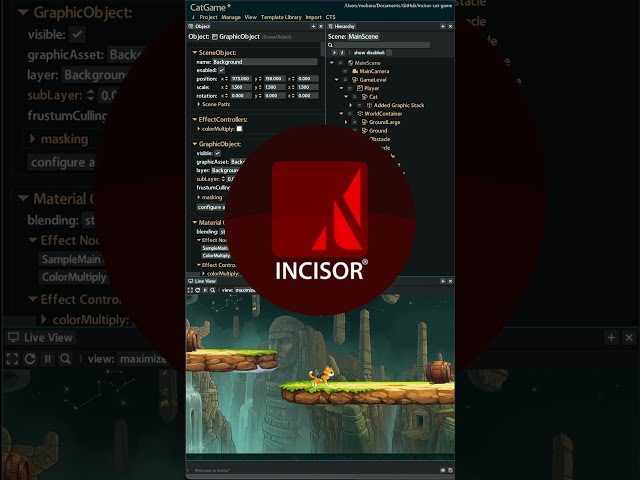
Task: Click the globe icon of MainScene
Action: [x=350, y=63]
